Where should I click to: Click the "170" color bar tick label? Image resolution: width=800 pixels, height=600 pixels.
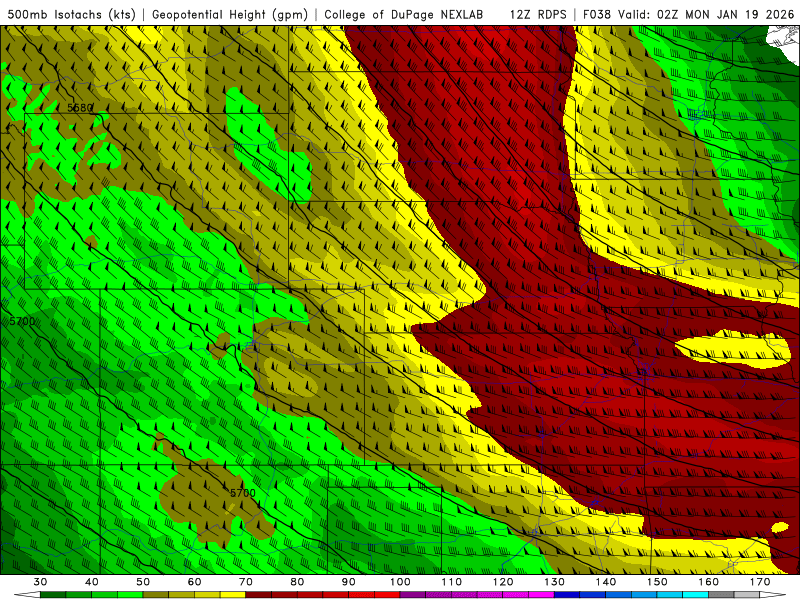pos(760,582)
